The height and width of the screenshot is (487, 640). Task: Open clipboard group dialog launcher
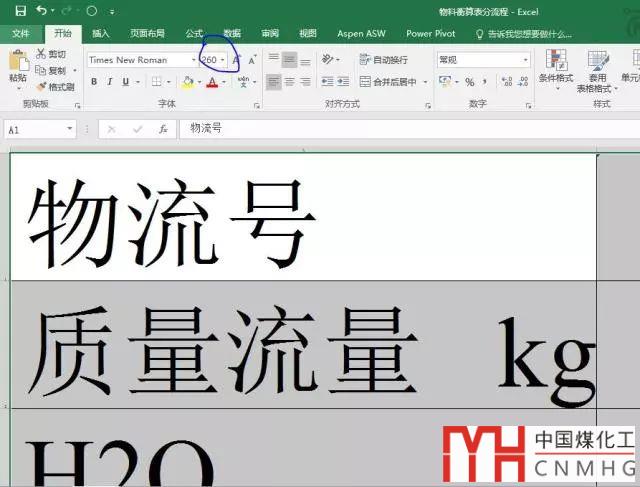pos(77,106)
